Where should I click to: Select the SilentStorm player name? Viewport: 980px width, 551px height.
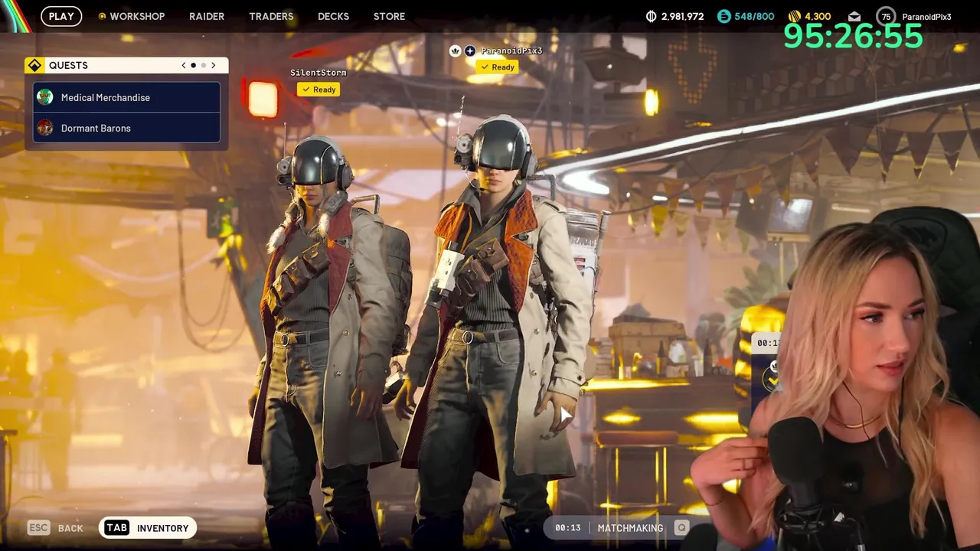(318, 73)
